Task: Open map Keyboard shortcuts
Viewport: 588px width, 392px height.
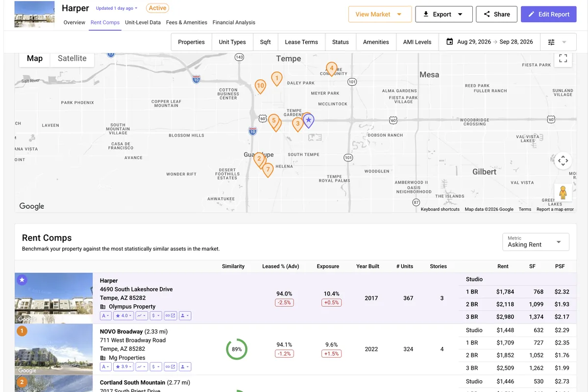Action: click(x=440, y=209)
